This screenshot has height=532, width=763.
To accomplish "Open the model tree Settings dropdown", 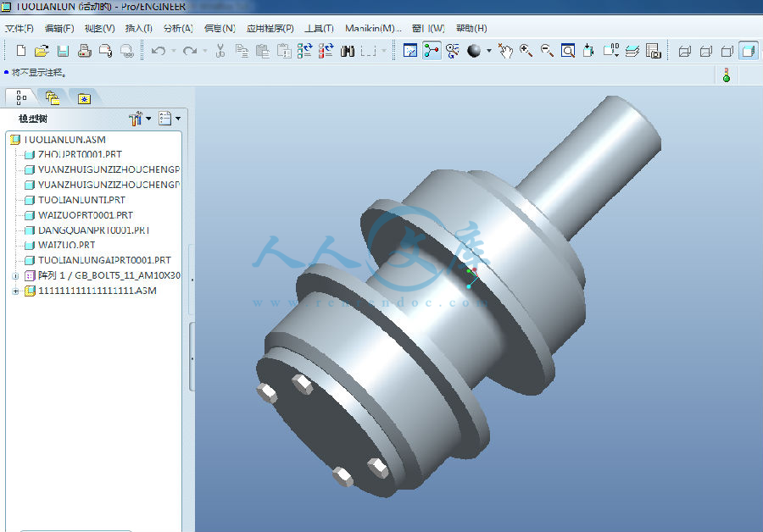I will [x=140, y=118].
